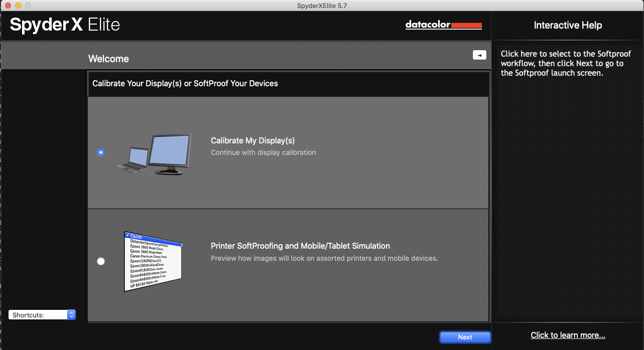Select Printer SoftProofing radio button

[x=101, y=261]
